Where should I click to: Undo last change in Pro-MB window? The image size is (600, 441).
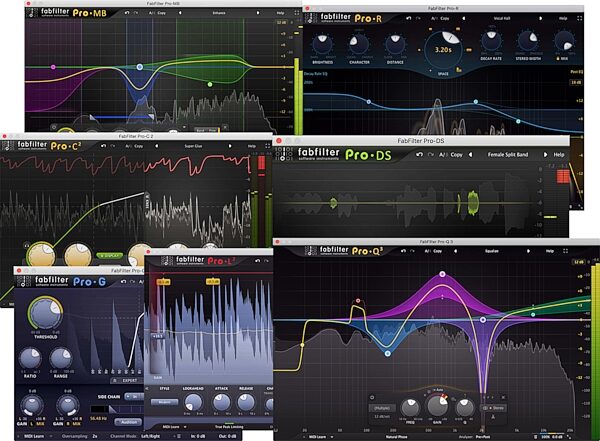pos(127,13)
